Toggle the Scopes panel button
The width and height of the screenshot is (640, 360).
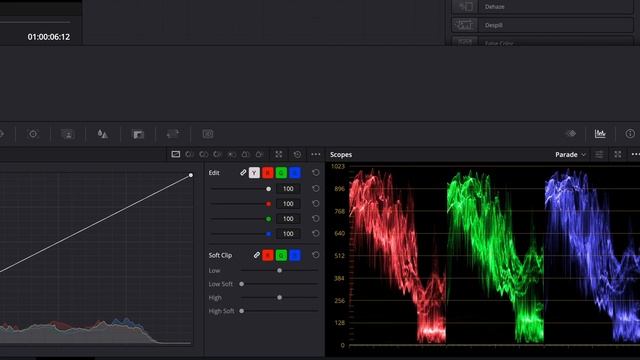click(600, 133)
